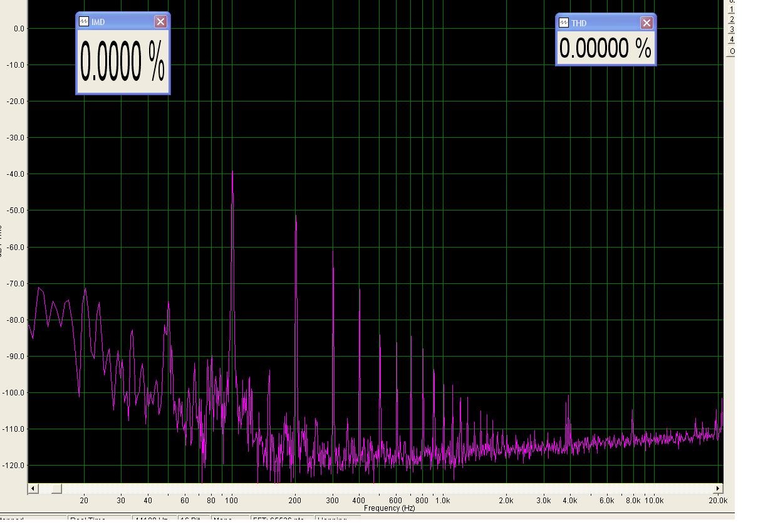Click the frequency axis scrollbar thumb
The height and width of the screenshot is (532, 763).
56,489
